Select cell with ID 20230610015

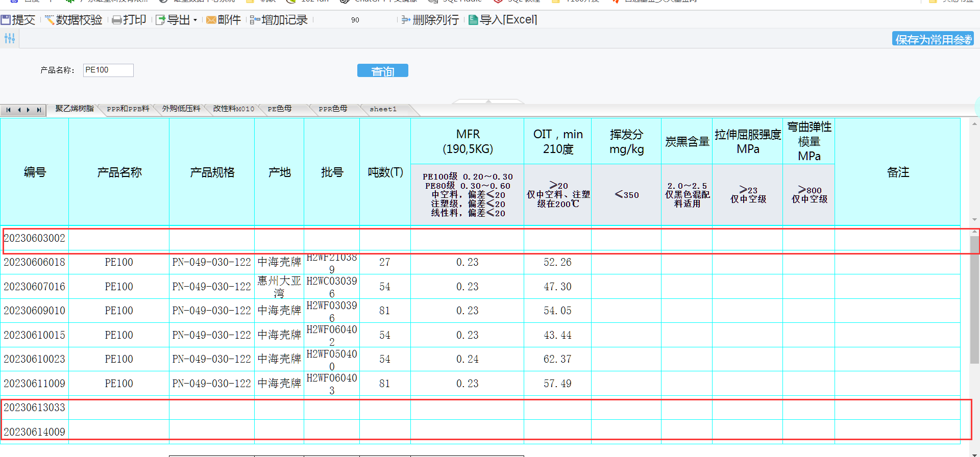click(35, 335)
